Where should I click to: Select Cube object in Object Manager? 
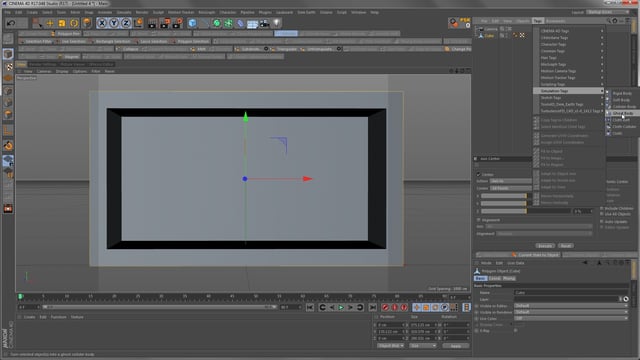[x=489, y=36]
